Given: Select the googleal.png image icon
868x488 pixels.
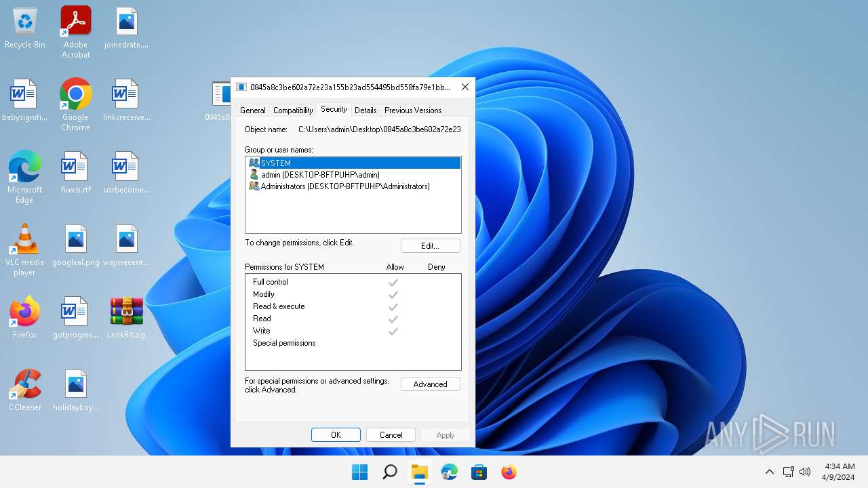Looking at the screenshot, I should pyautogui.click(x=76, y=246).
